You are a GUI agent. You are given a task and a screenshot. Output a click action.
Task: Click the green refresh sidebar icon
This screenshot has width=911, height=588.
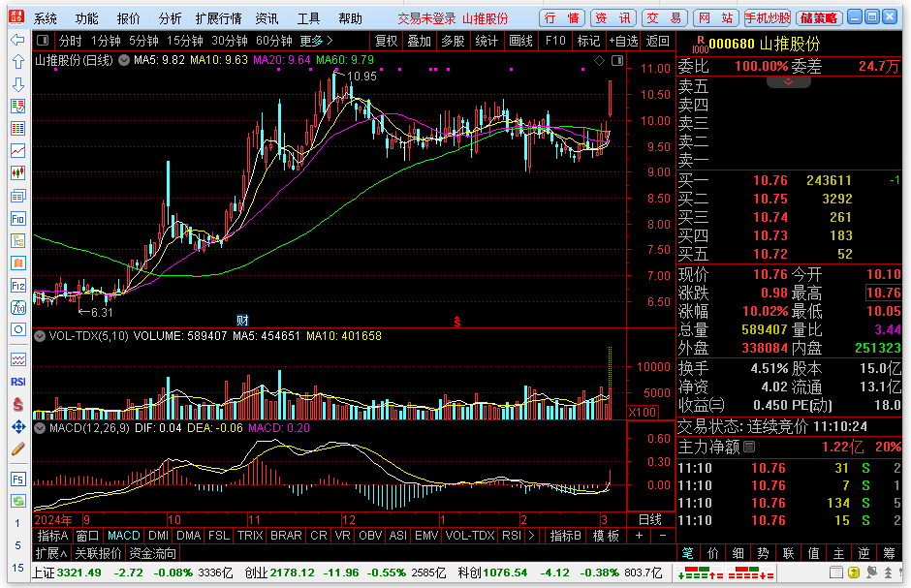click(x=18, y=501)
